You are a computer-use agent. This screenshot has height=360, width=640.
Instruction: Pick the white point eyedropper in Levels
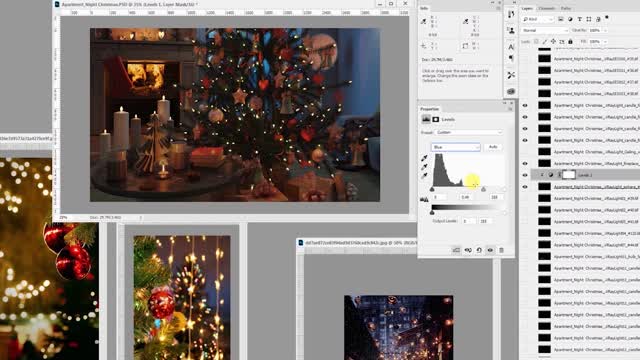click(x=424, y=176)
